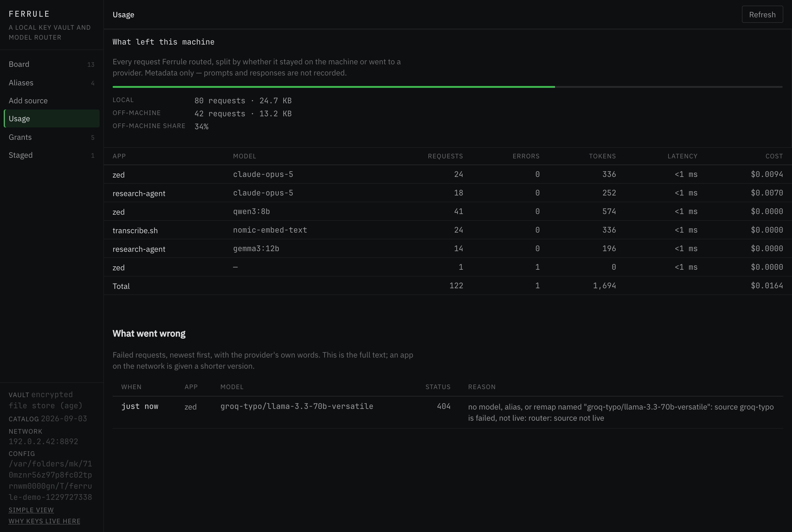
Task: Click the network address 192.0.2.42:8892
Action: (43, 441)
